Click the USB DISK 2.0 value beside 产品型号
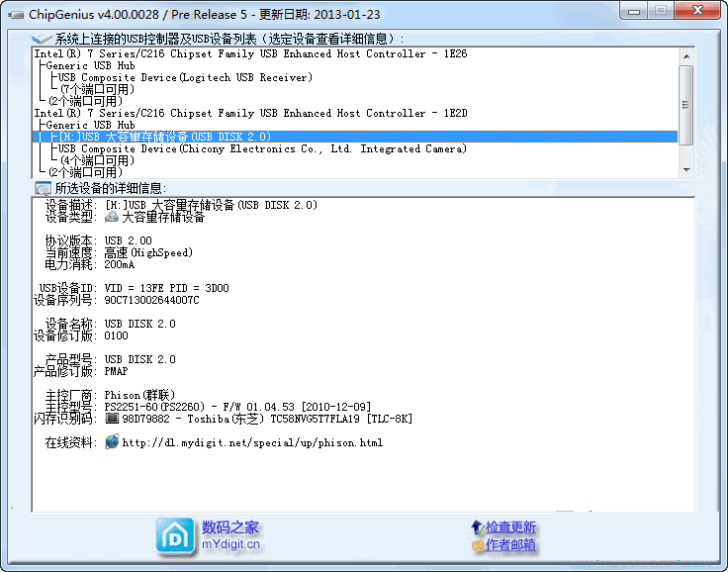Screen dimensions: 728x572 pos(140,359)
